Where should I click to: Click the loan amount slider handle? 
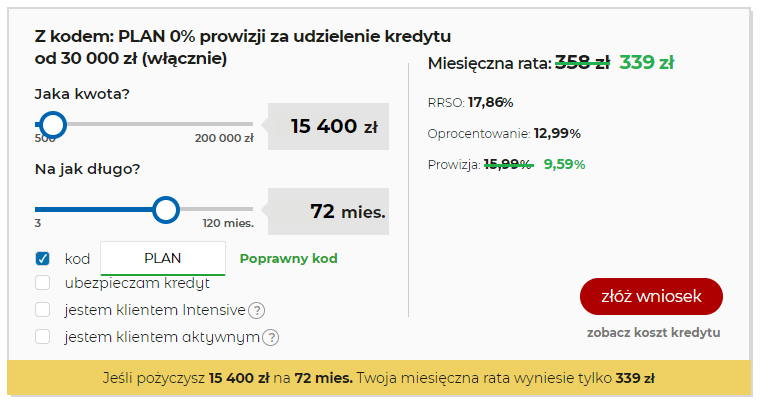(53, 125)
